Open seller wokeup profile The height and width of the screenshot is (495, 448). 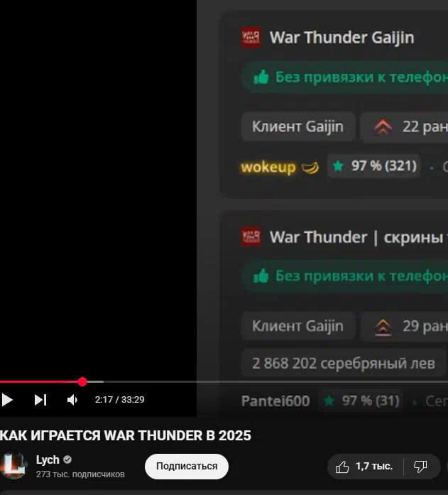[x=268, y=167]
